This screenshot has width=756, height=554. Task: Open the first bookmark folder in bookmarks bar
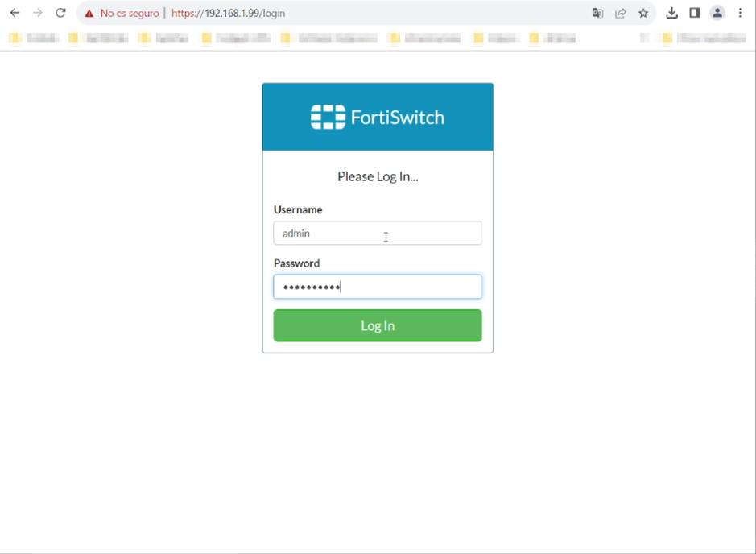coord(34,38)
